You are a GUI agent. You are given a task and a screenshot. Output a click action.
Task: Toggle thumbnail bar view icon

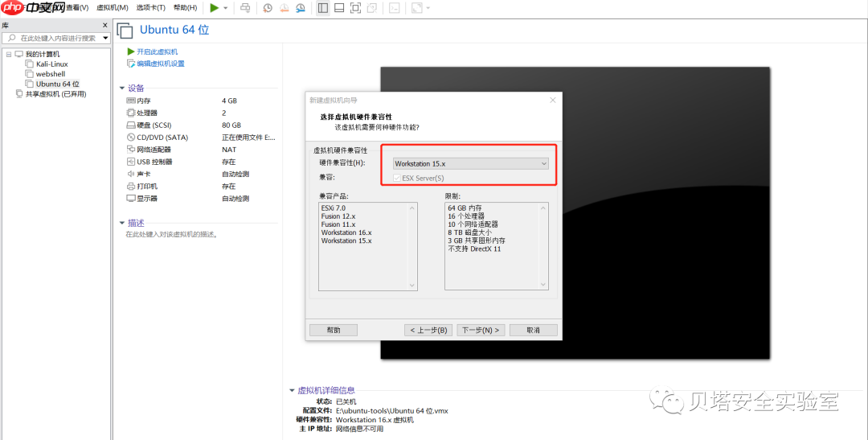(339, 8)
